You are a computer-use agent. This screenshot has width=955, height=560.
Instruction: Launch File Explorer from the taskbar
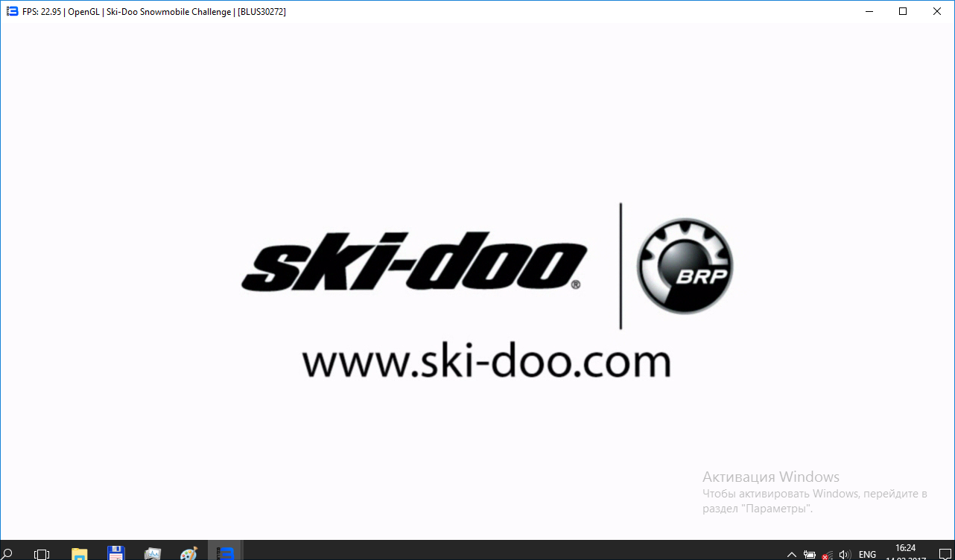[x=79, y=553]
